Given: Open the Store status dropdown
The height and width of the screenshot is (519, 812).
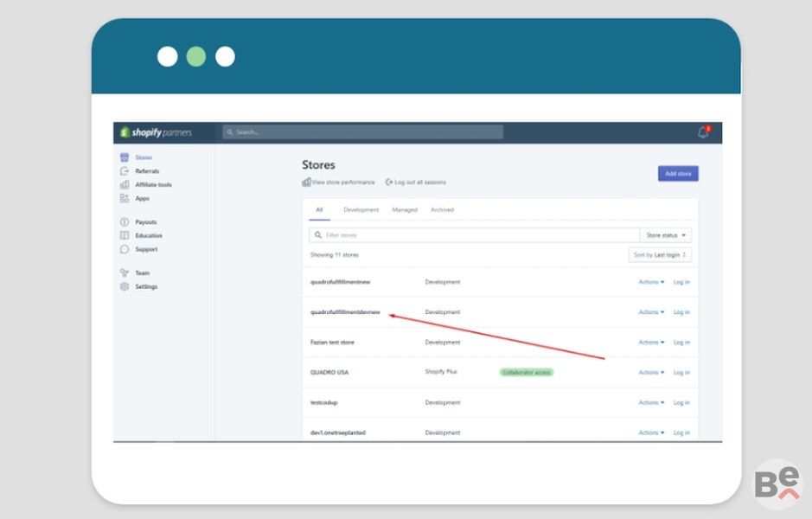Looking at the screenshot, I should [666, 235].
